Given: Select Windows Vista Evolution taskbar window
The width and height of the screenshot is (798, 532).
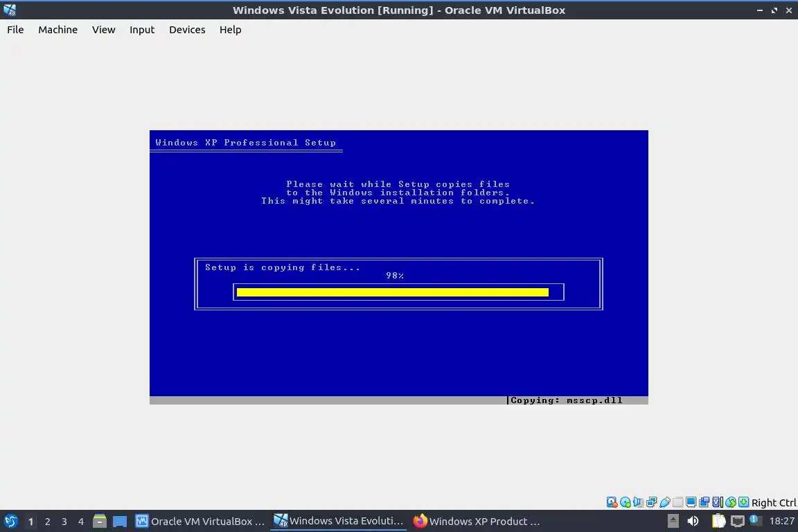Looking at the screenshot, I should pyautogui.click(x=339, y=521).
